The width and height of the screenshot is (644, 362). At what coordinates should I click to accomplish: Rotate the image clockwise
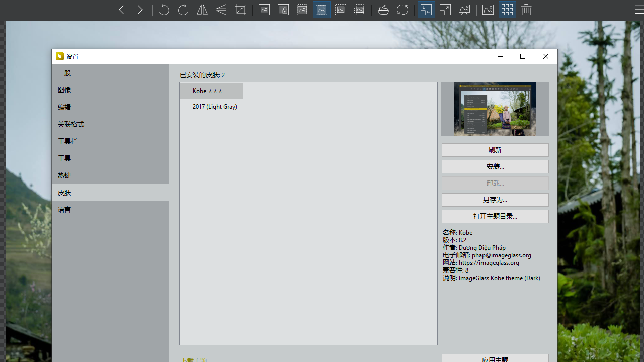183,10
